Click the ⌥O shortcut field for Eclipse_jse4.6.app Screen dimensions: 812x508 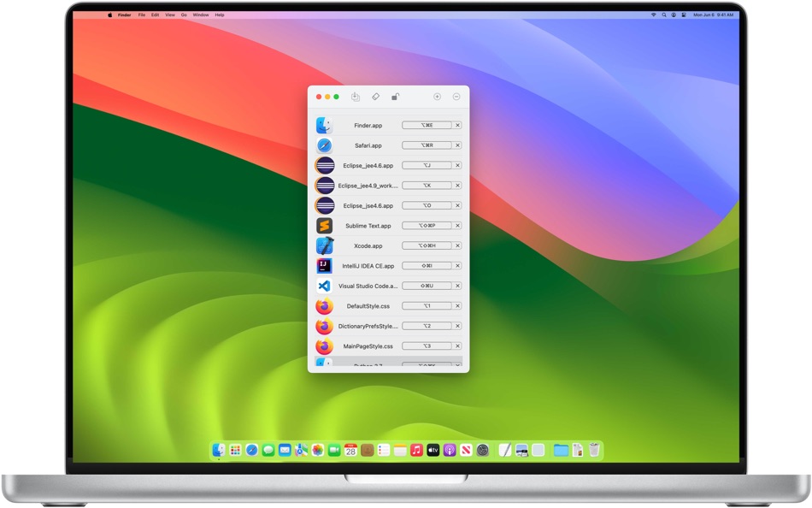click(427, 206)
